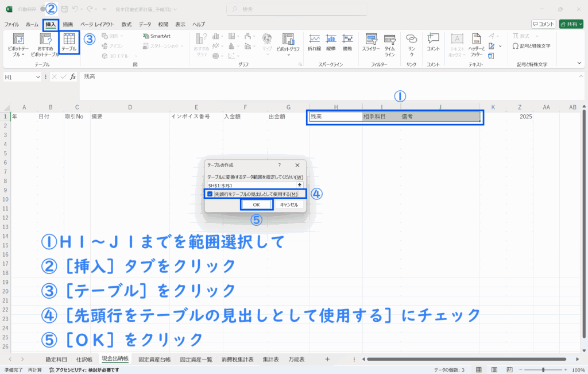
Task: Expand the スクリーンショット dropdown
Action: pyautogui.click(x=182, y=46)
